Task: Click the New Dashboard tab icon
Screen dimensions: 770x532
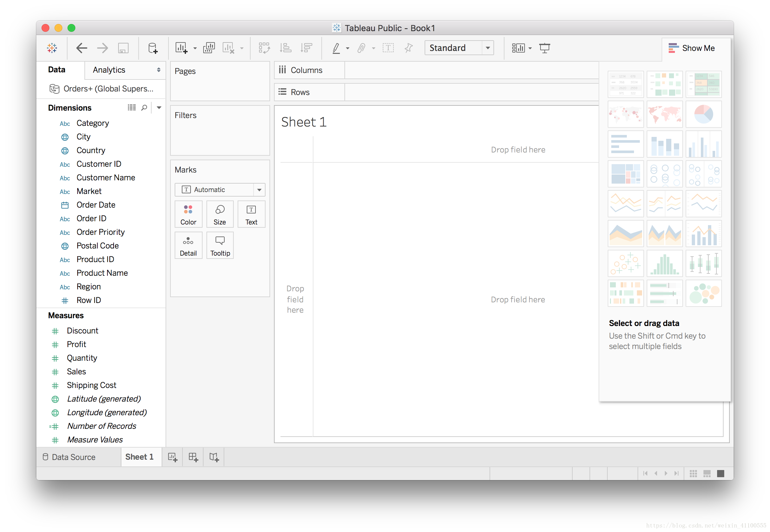Action: coord(193,457)
